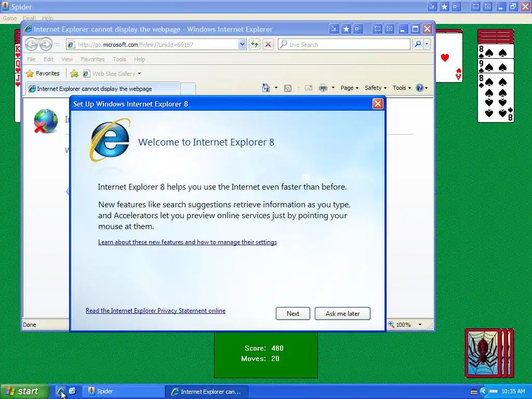Open the Tools menu in menu bar
Image resolution: width=532 pixels, height=399 pixels.
[x=119, y=59]
